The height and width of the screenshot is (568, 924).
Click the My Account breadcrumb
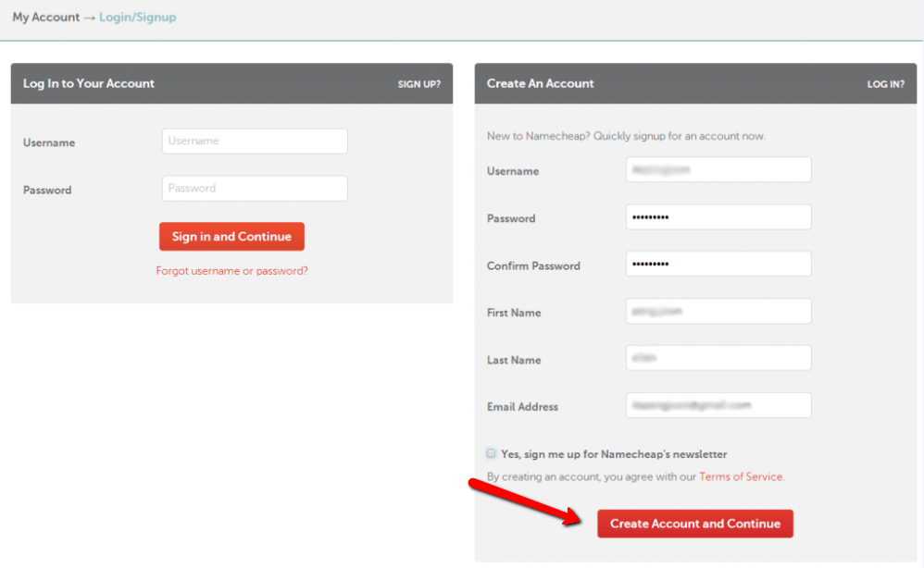coord(45,18)
